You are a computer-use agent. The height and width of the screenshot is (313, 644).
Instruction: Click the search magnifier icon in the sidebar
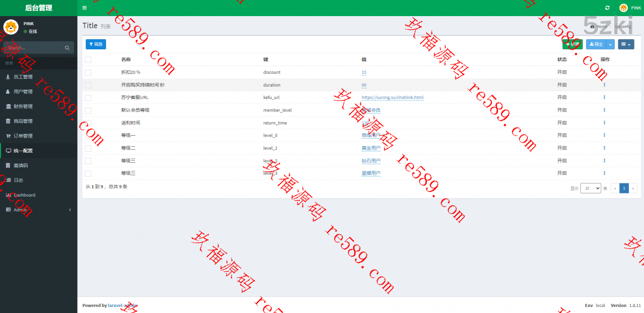pyautogui.click(x=67, y=48)
